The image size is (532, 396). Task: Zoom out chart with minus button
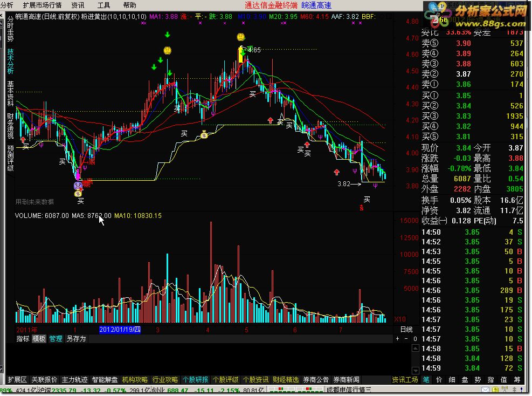click(x=406, y=339)
